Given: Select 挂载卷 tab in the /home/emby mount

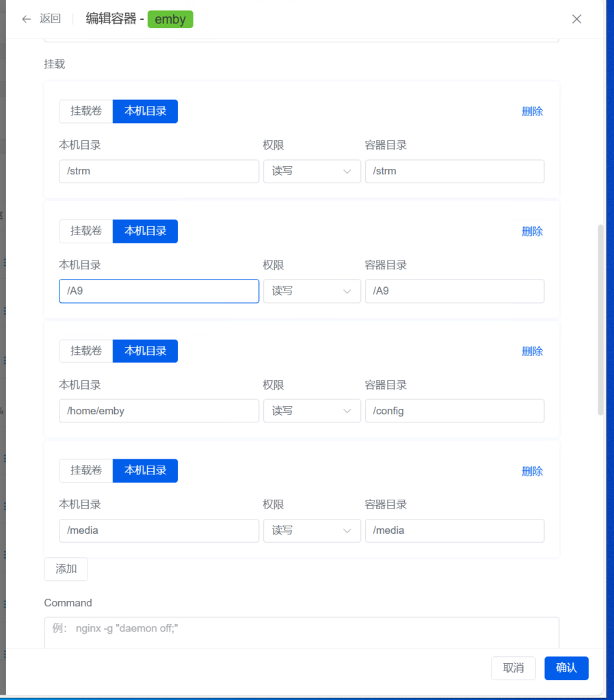Looking at the screenshot, I should (85, 351).
